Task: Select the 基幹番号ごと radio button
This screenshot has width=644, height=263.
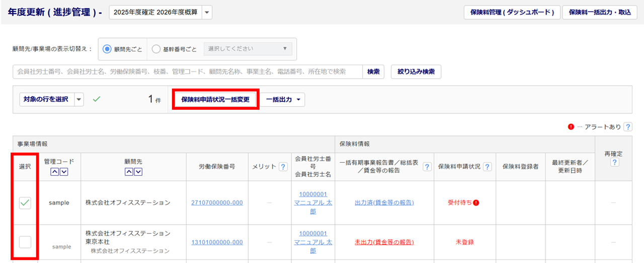Action: click(156, 49)
